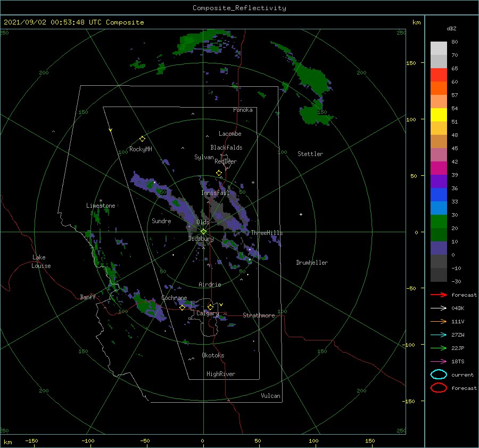
Task: Click the Banff label
Action: [88, 297]
